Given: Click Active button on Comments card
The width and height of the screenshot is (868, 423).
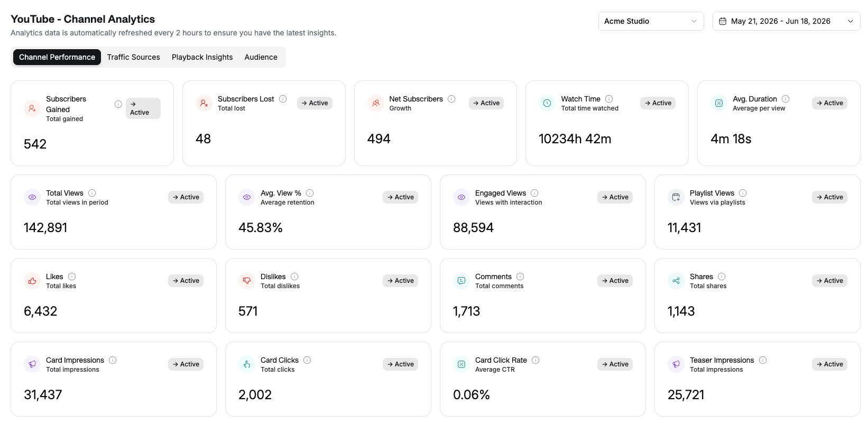Looking at the screenshot, I should (x=615, y=281).
